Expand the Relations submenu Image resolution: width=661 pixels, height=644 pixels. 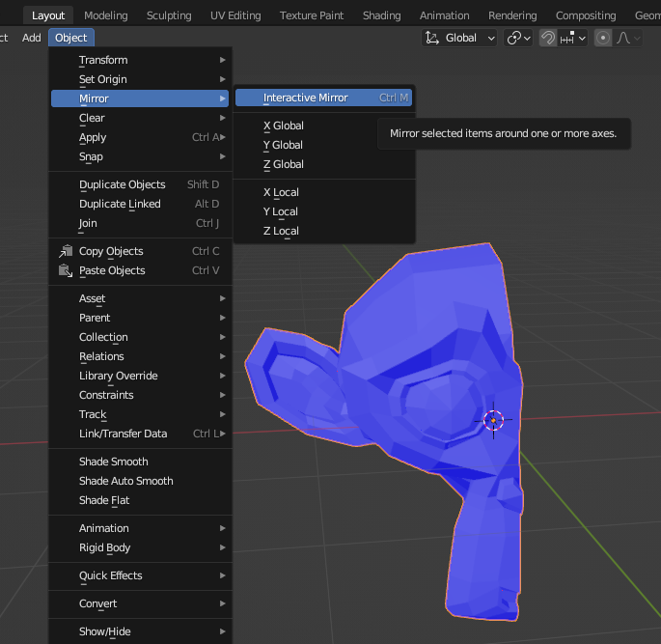140,357
